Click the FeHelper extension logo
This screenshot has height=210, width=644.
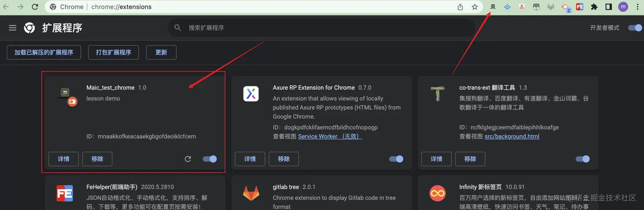pos(64,193)
